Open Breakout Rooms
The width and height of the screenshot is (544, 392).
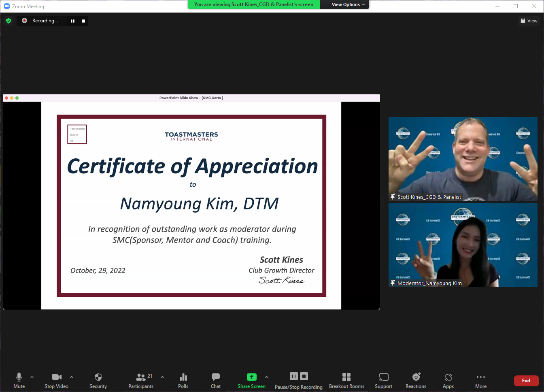coord(346,380)
